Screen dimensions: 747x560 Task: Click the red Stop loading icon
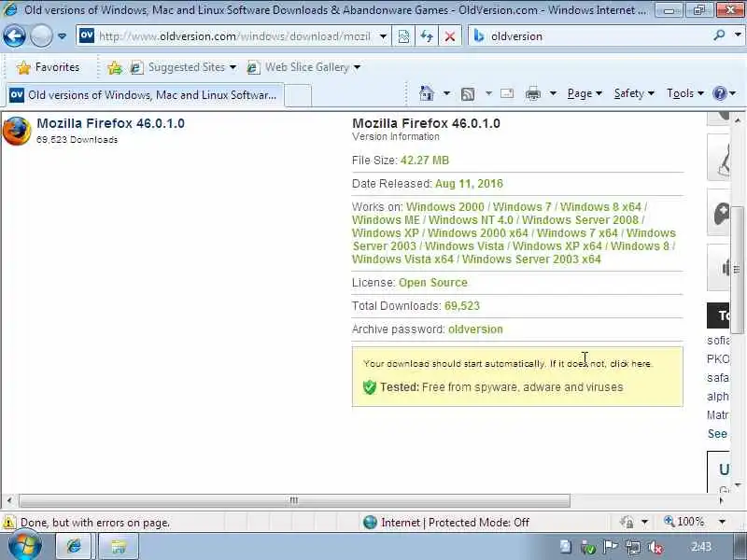point(450,36)
